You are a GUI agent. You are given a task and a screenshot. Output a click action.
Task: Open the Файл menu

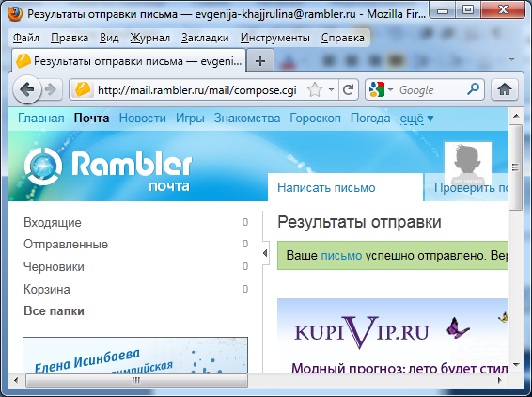[x=26, y=38]
